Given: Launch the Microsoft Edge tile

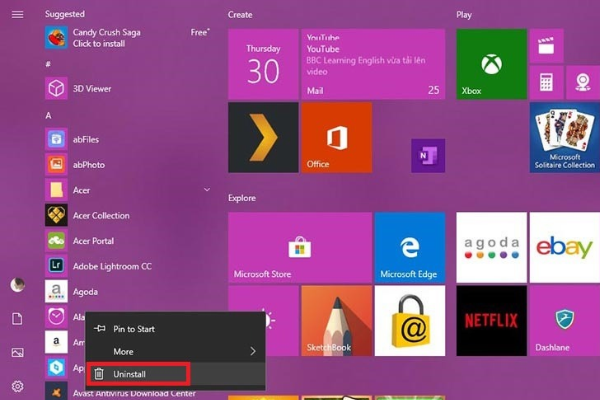Looking at the screenshot, I should pos(410,247).
